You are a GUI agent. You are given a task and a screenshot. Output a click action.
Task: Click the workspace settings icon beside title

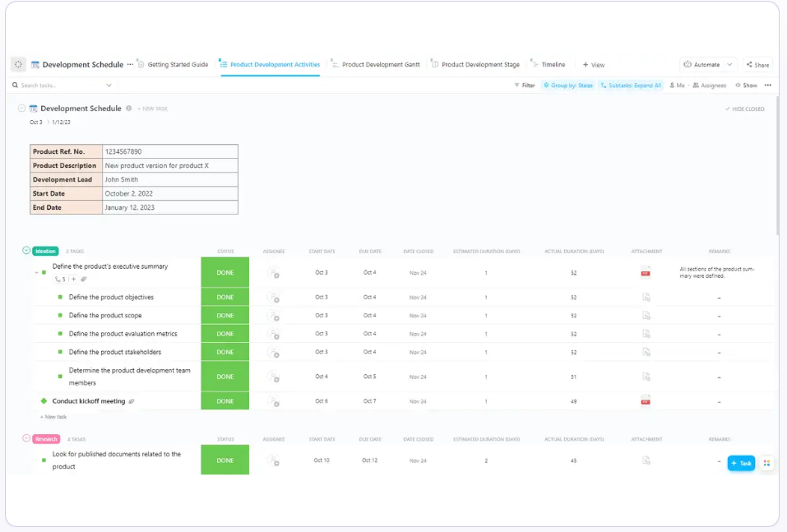click(18, 64)
